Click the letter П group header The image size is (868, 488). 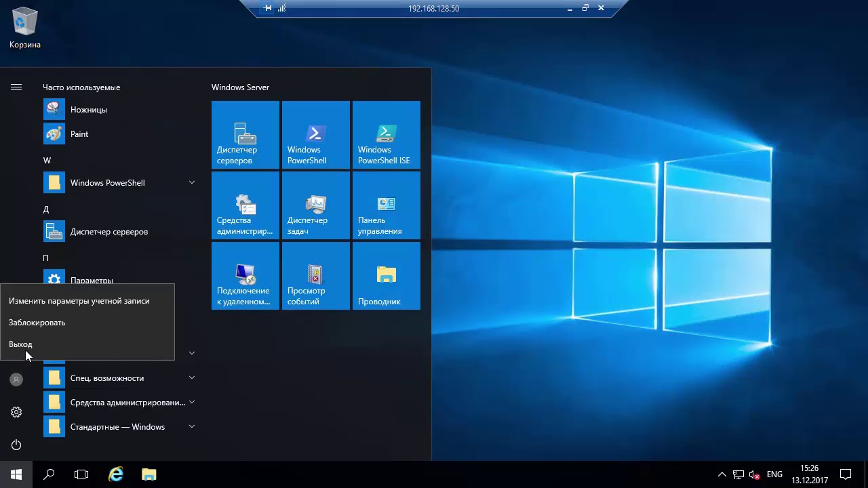click(45, 258)
